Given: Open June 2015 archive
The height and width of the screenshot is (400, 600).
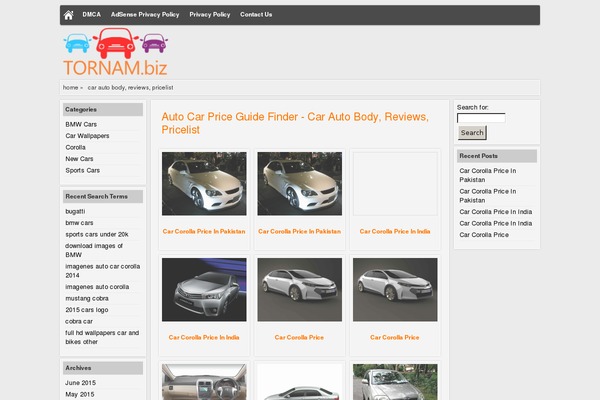Looking at the screenshot, I should tap(80, 383).
